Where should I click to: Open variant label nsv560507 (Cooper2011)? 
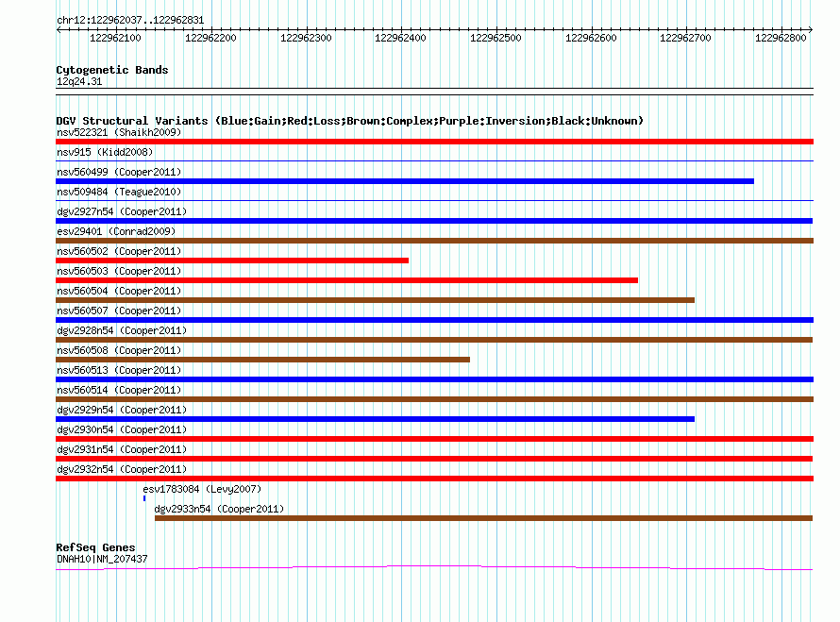[x=119, y=311]
